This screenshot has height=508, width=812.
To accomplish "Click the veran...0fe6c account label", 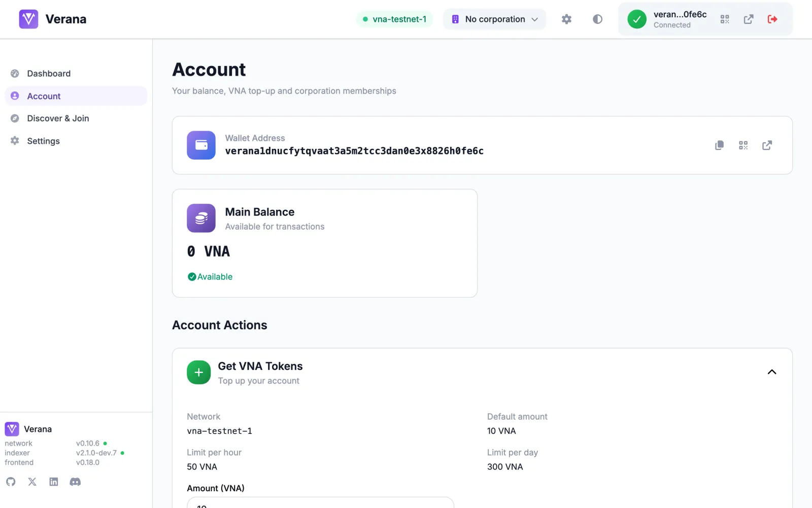I will click(680, 14).
